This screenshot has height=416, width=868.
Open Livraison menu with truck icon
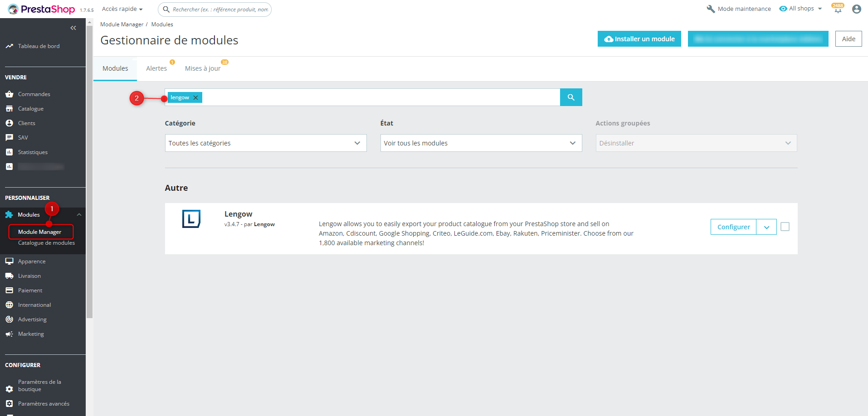coord(29,276)
